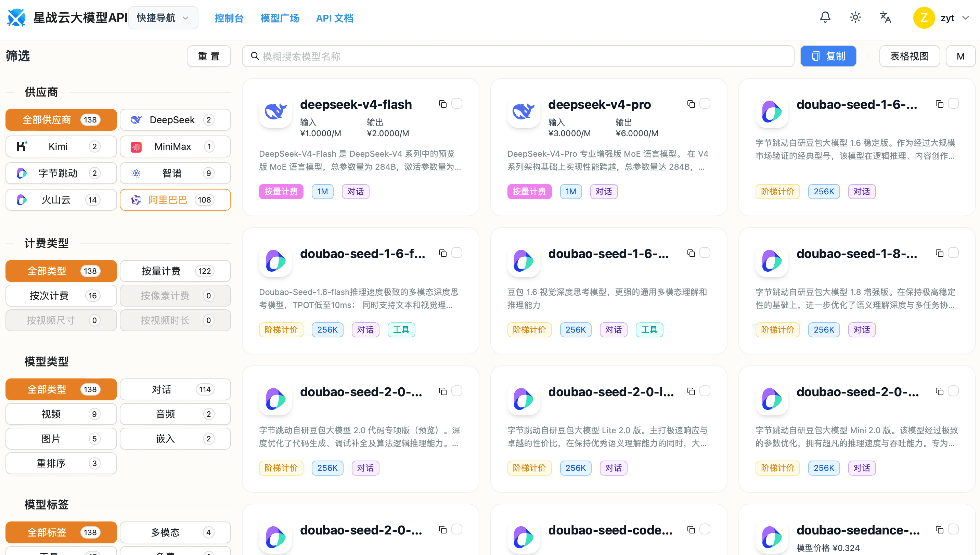The width and height of the screenshot is (980, 555).
Task: Click doubao-seed-2-0-l... model logo
Action: coord(523,399)
